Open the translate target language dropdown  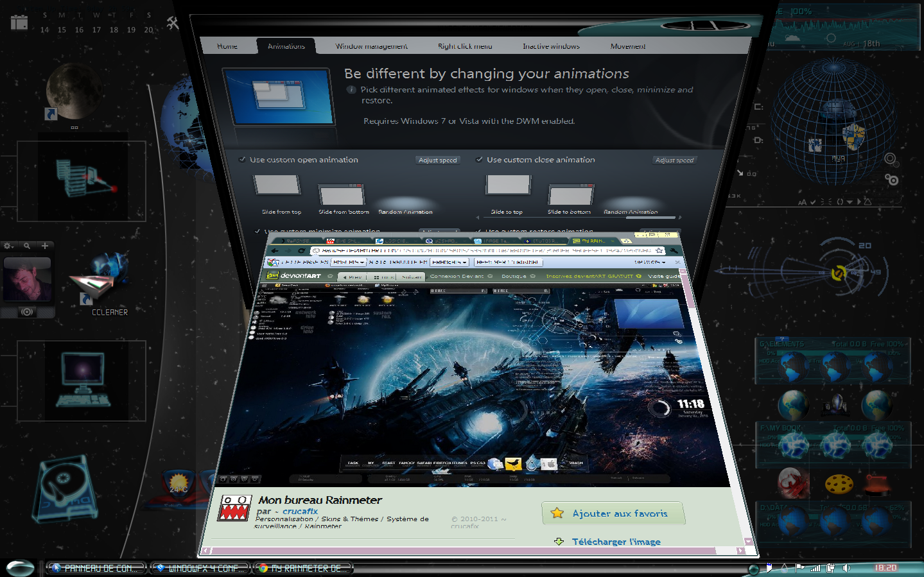coord(449,262)
